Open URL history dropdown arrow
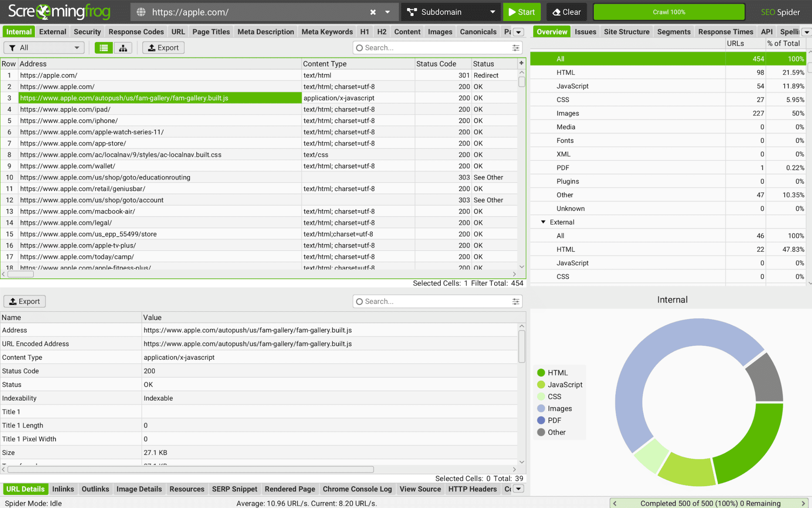812x508 pixels. [387, 12]
